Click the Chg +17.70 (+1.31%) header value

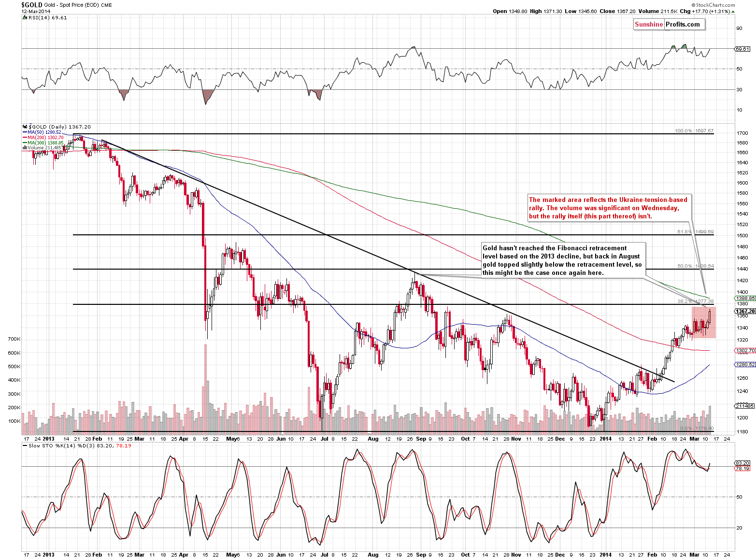pyautogui.click(x=706, y=11)
